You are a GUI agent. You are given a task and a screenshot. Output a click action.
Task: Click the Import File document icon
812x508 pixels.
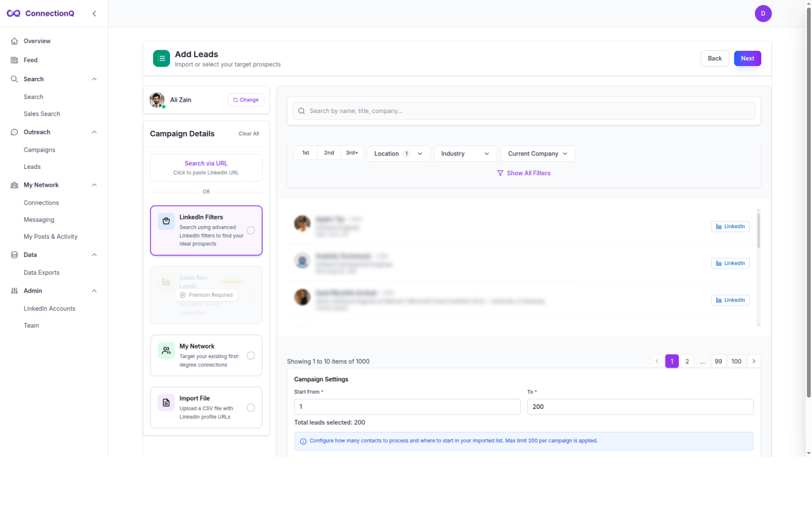tap(165, 402)
